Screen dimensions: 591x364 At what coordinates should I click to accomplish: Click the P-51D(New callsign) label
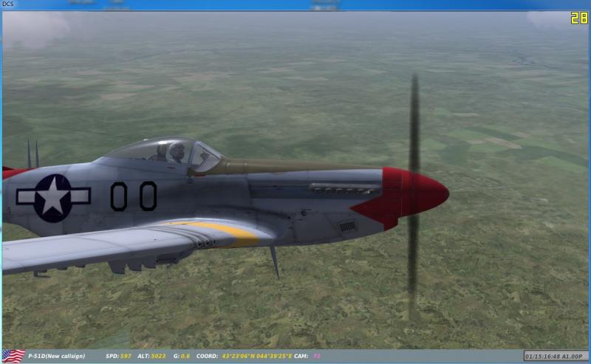coord(56,356)
